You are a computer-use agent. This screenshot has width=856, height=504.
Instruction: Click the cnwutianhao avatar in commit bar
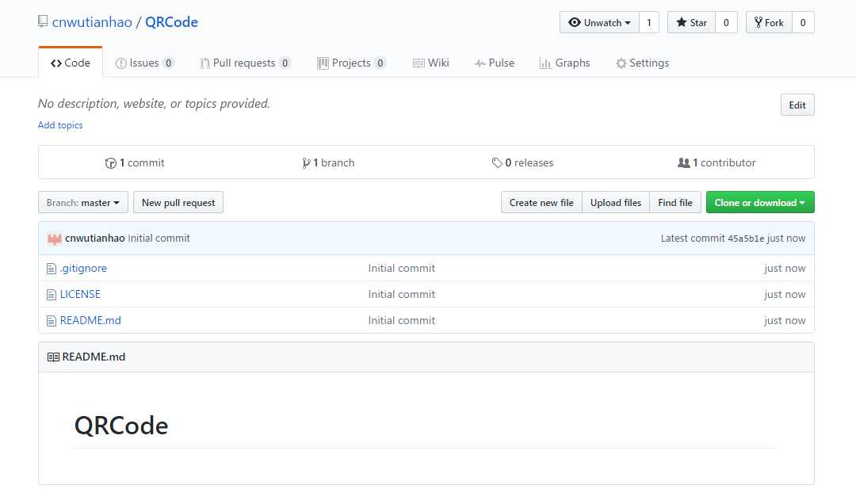54,239
